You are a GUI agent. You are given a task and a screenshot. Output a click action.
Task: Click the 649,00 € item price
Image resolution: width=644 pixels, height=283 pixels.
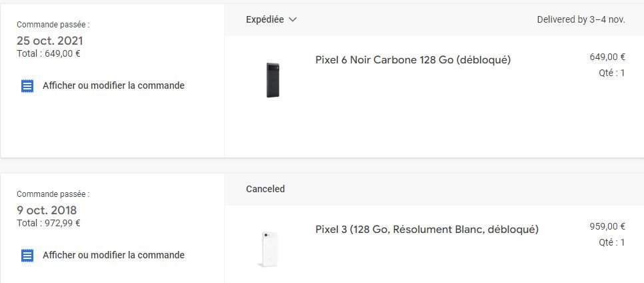tap(607, 57)
